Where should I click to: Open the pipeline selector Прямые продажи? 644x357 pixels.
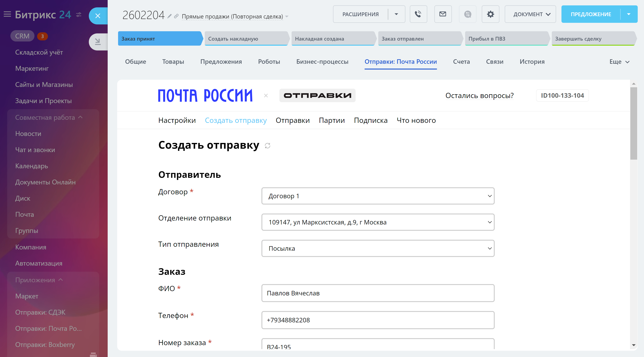235,17
